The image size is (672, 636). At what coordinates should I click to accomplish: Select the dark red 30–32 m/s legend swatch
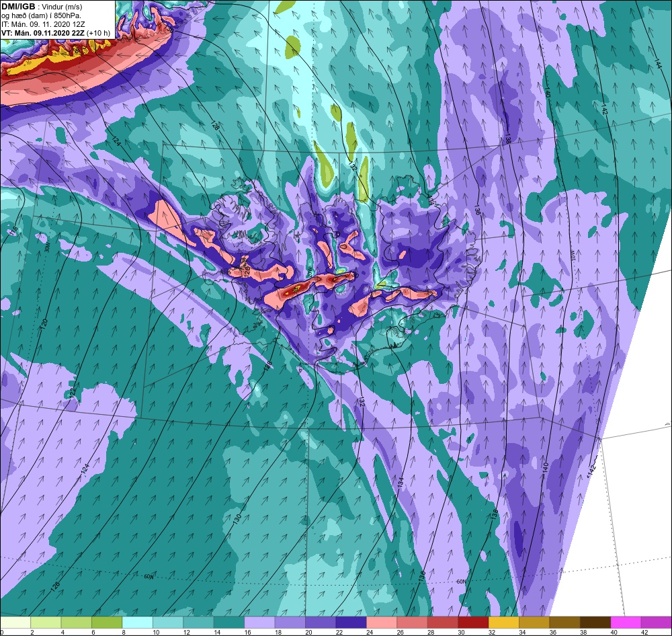473,623
